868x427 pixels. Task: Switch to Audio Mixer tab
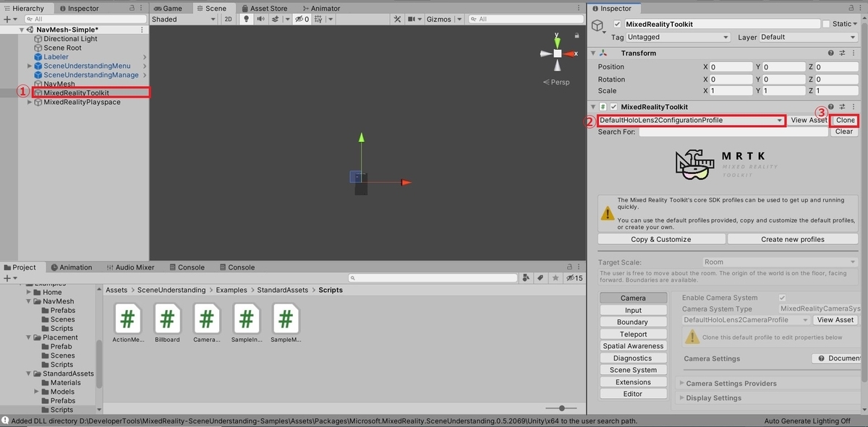tap(130, 267)
